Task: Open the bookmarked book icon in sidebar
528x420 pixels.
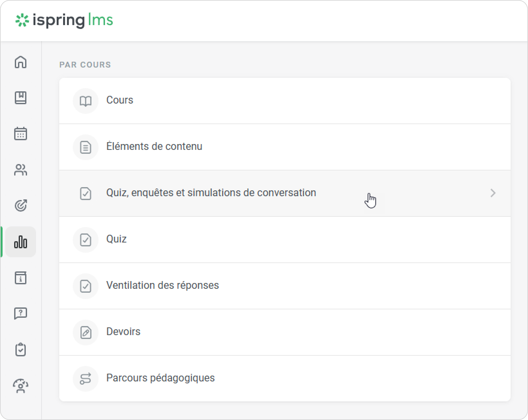Action: click(21, 98)
